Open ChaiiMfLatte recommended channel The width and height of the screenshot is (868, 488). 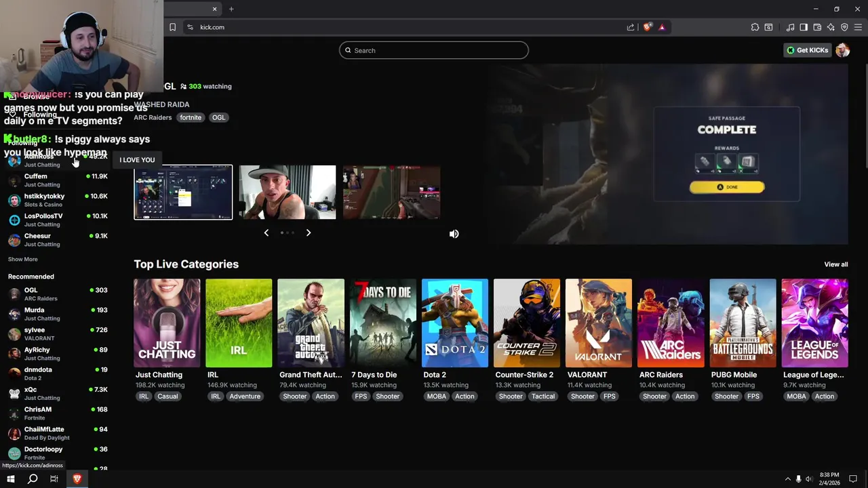coord(58,433)
